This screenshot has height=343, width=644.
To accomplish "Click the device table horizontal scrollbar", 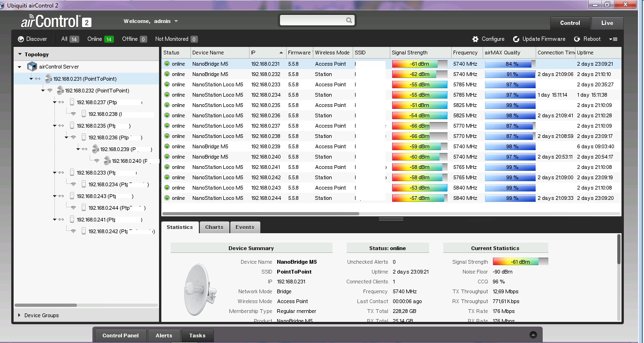I will tap(260, 213).
